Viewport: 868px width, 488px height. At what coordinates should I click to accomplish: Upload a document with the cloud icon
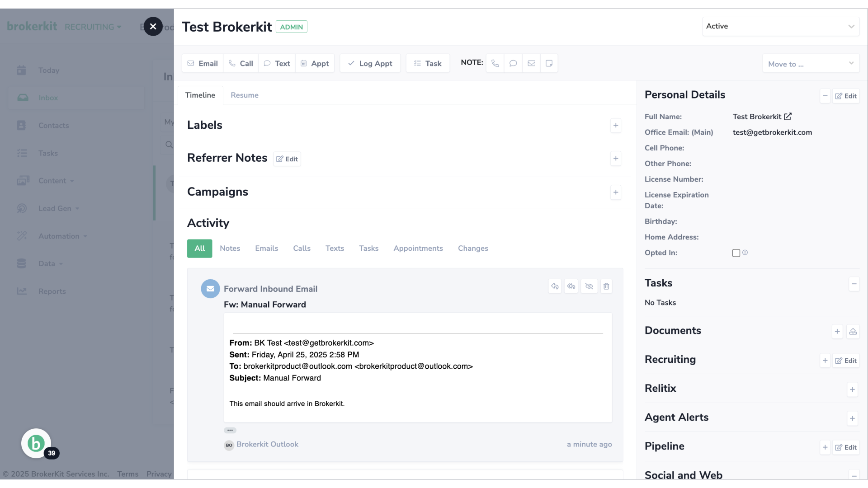click(853, 332)
